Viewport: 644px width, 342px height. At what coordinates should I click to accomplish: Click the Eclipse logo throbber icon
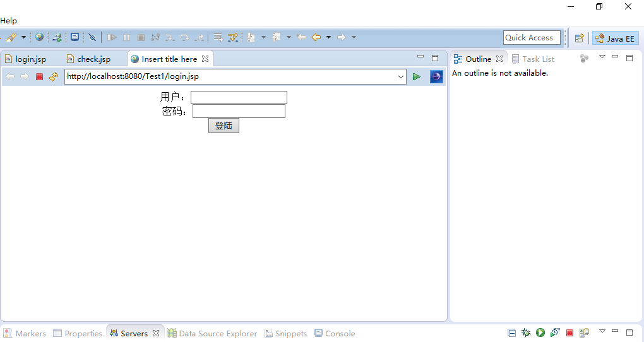pyautogui.click(x=436, y=76)
